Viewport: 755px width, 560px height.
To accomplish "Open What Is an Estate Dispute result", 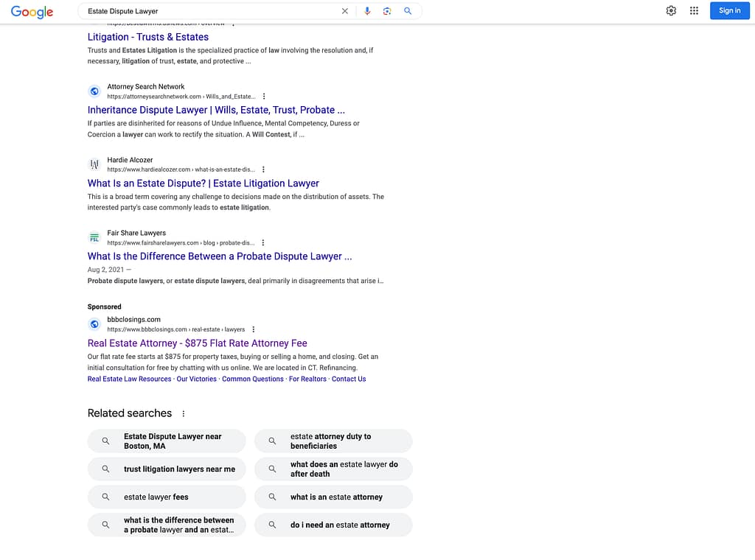I will click(x=203, y=183).
